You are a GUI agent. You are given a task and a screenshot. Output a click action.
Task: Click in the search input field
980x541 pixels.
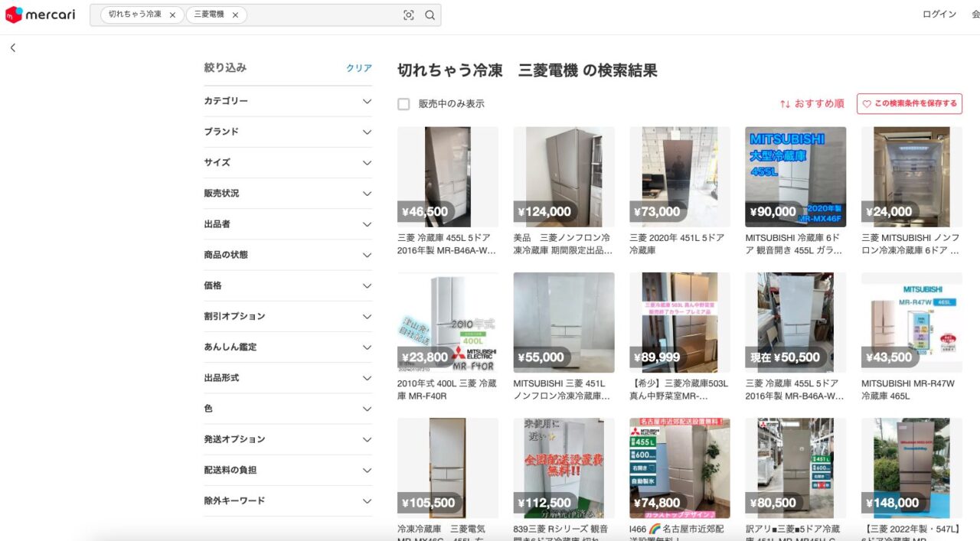coord(322,15)
